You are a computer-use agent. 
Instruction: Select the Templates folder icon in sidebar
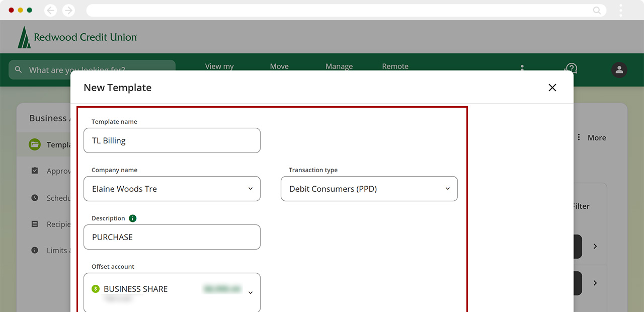point(35,144)
